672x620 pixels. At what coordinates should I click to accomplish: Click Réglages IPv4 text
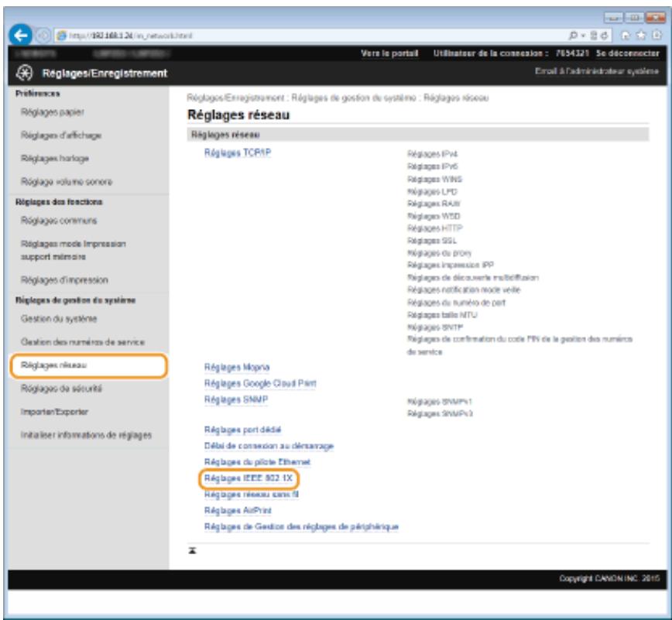point(432,154)
